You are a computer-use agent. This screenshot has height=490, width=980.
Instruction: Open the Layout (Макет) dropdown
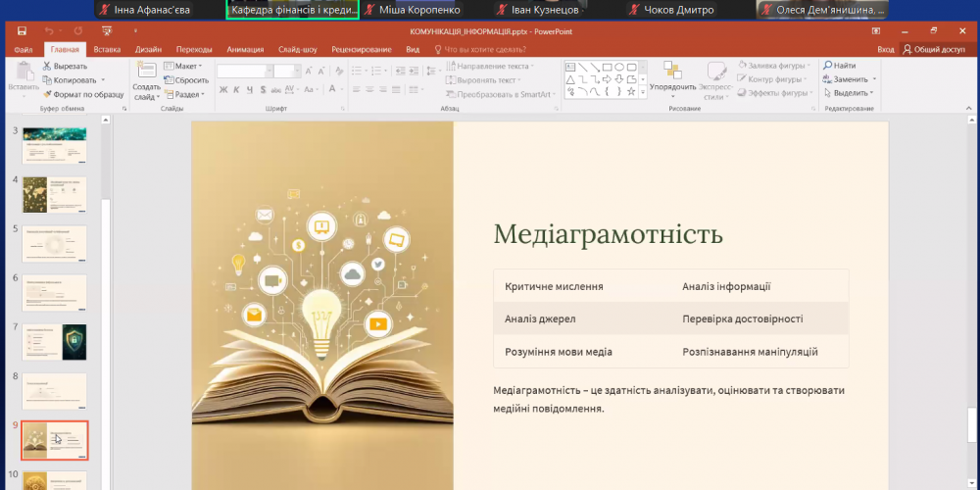pos(185,66)
